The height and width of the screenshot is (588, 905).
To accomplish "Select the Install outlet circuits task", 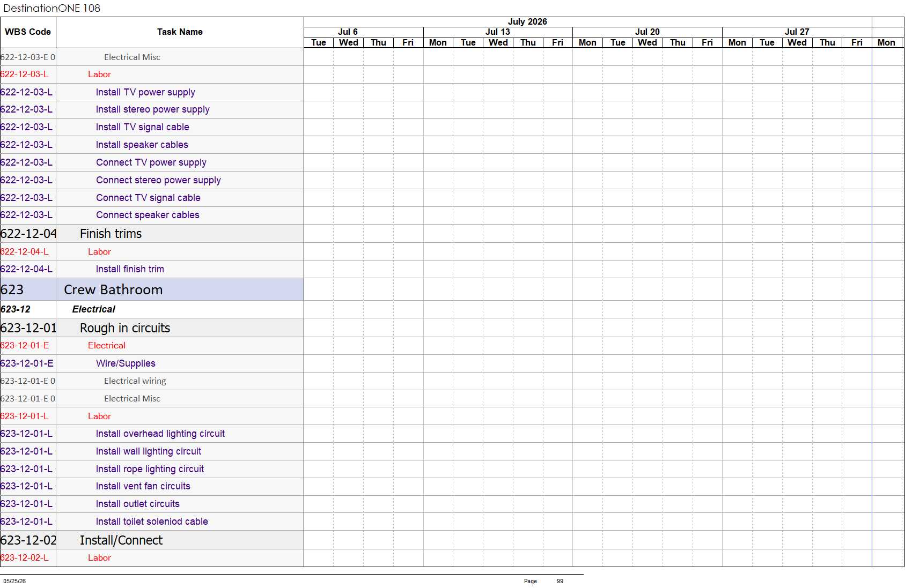I will [137, 504].
